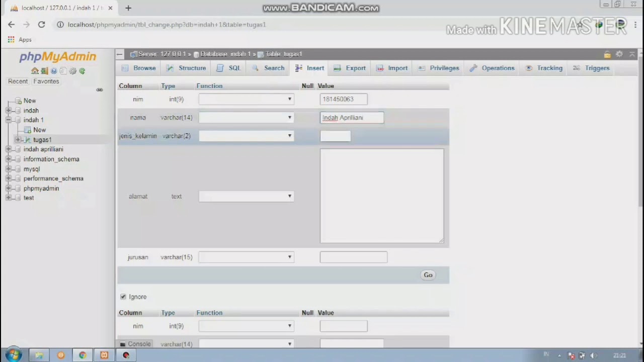Open the SQL tab
Screen dimensions: 644x362
coord(228,68)
